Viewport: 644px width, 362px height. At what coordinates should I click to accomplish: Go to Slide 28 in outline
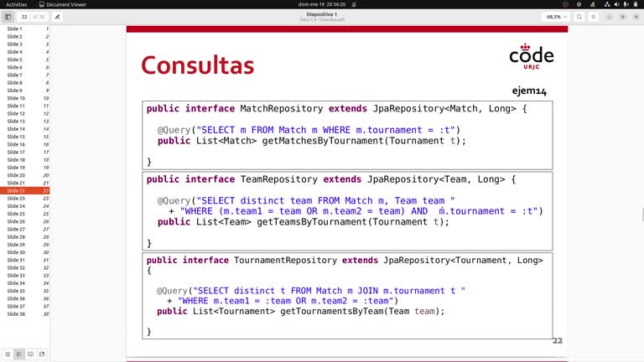point(25,237)
